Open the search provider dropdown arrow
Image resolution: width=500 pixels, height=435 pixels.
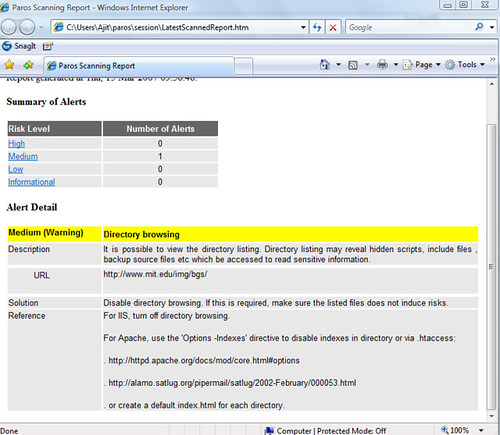(x=492, y=27)
